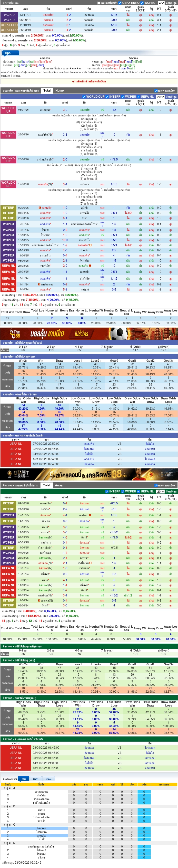The width and height of the screenshot is (178, 868).
Task: Click ออสเตรีย in group C standings
Action: click(41, 836)
